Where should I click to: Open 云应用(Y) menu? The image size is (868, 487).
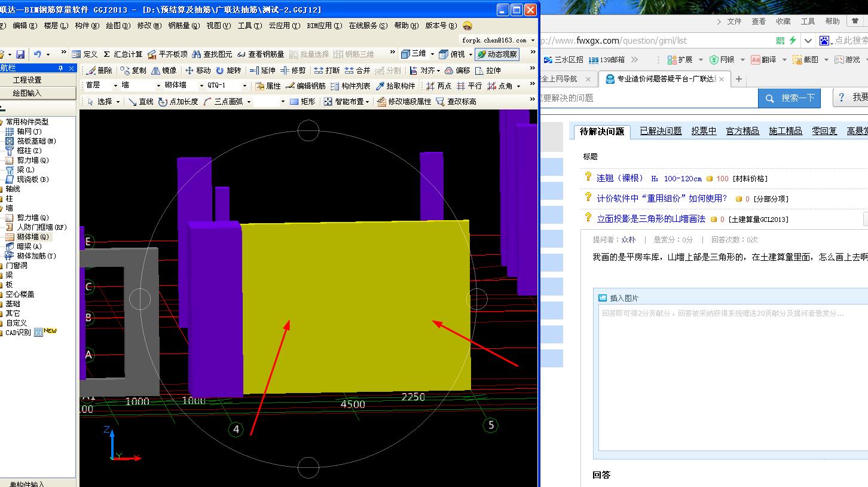(285, 26)
